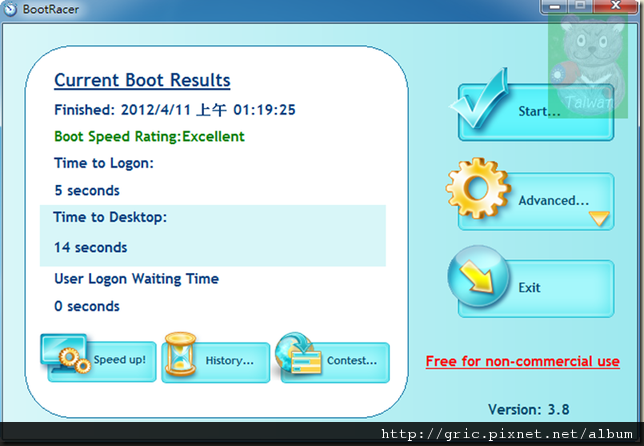644x446 pixels.
Task: Expand the Advanced dropdown orange arrow
Action: (x=599, y=218)
